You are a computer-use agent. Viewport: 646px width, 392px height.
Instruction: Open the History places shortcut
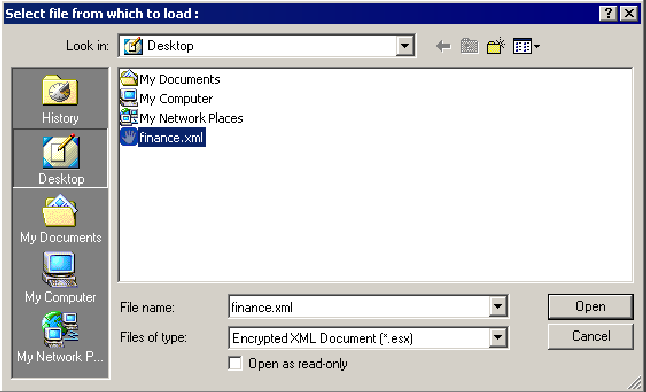(60, 99)
